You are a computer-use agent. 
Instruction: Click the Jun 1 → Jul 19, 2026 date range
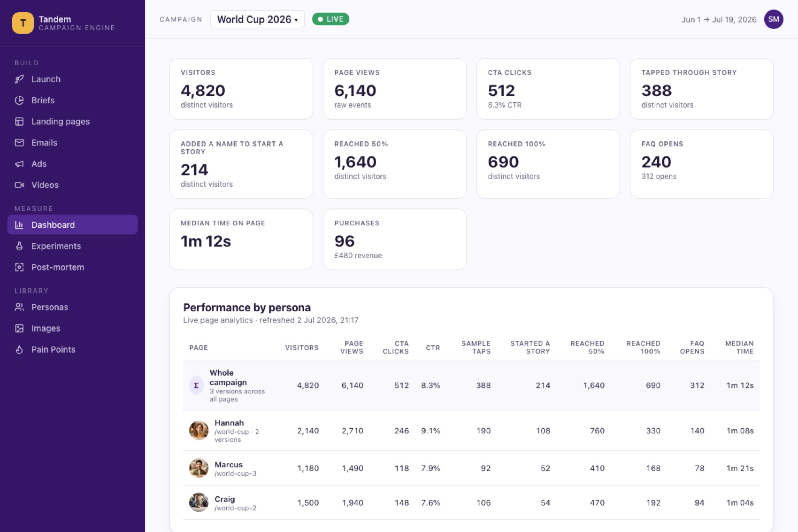click(x=719, y=20)
